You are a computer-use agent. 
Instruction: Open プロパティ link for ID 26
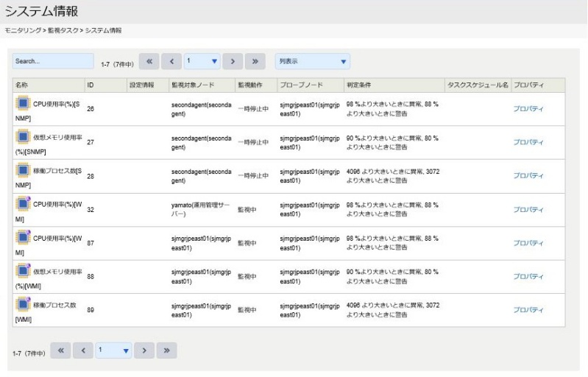tap(528, 109)
